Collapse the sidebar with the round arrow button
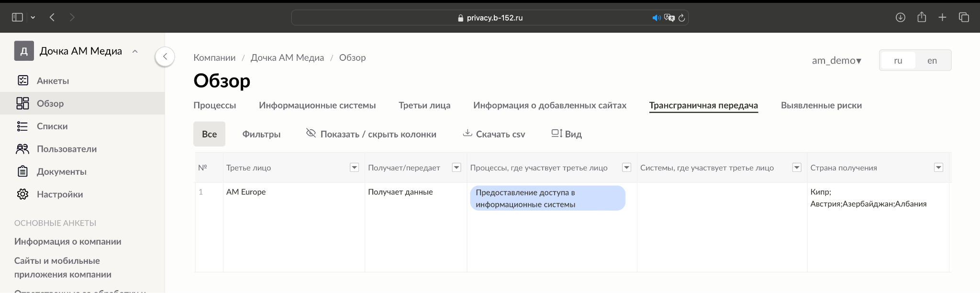The width and height of the screenshot is (980, 293). [x=165, y=57]
